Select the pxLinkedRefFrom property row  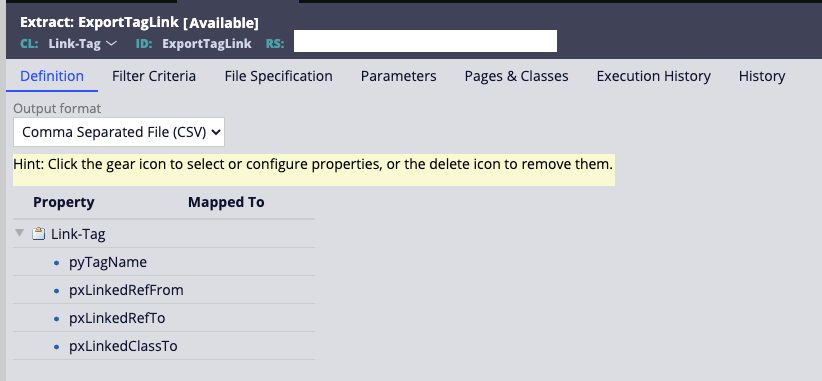[164, 290]
